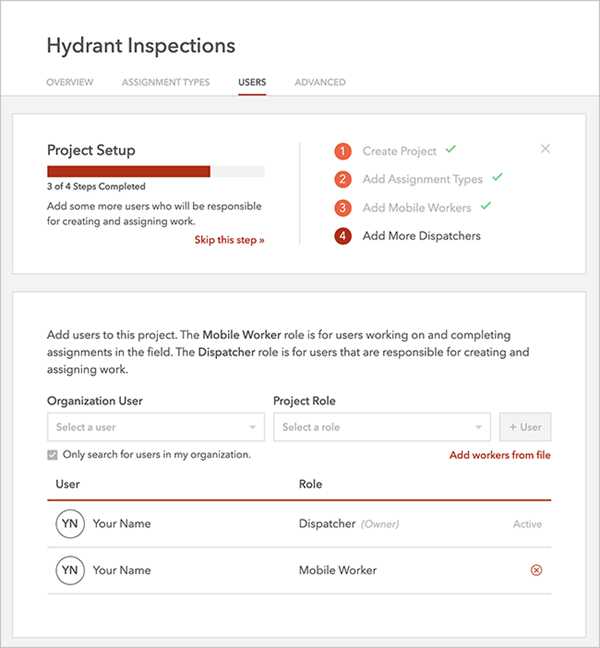Open the Assignment Types tab
Viewport: 600px width, 648px height.
(166, 82)
